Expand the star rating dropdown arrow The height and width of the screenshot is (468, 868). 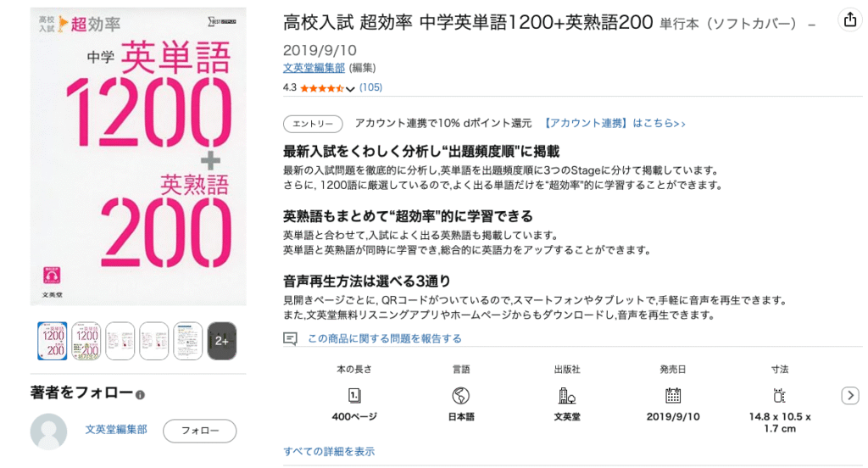[x=350, y=89]
